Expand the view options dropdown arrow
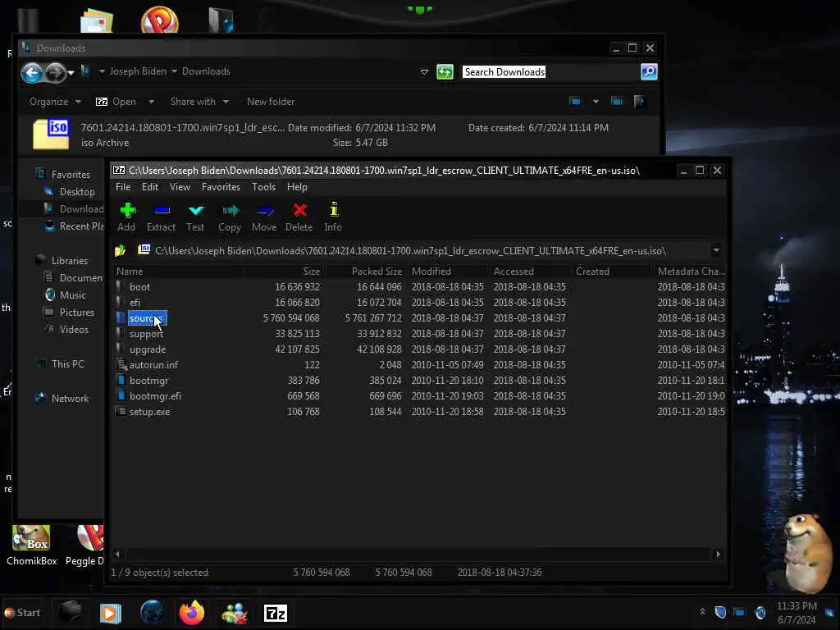The height and width of the screenshot is (630, 840). pos(596,101)
